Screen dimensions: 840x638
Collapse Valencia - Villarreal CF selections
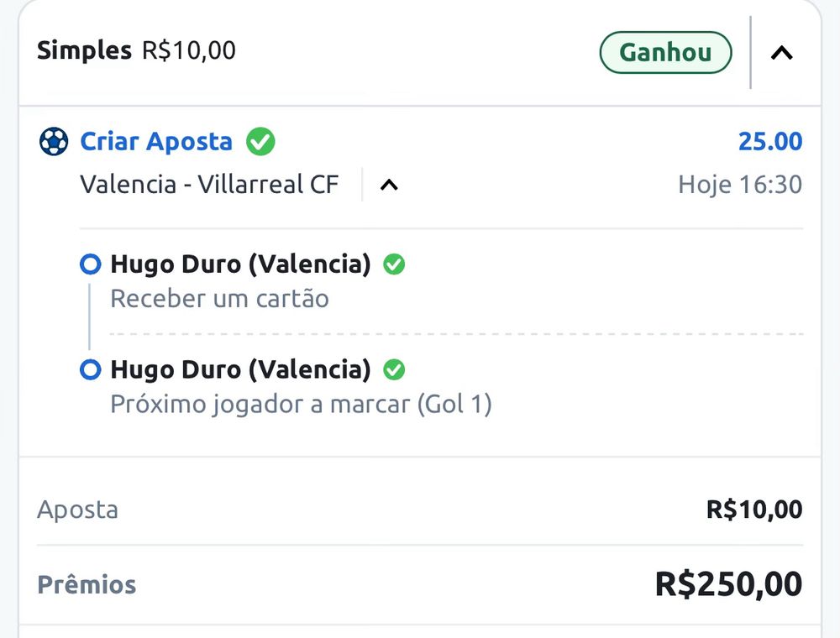pos(388,185)
